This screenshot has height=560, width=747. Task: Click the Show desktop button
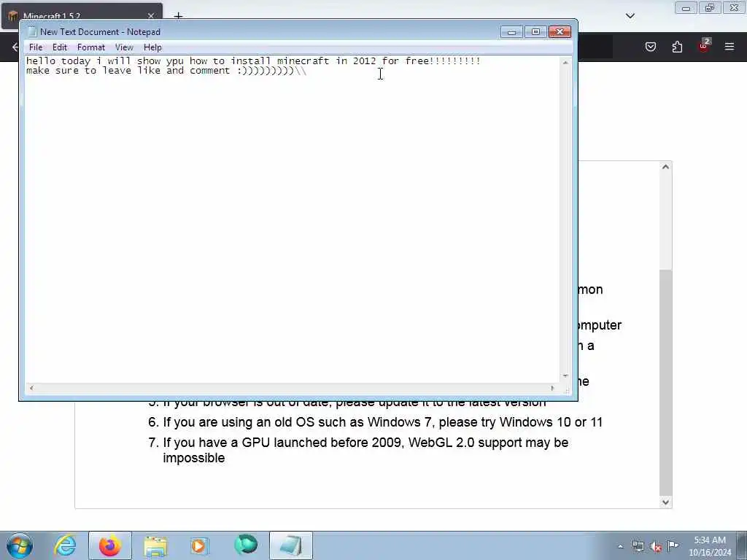(742, 545)
